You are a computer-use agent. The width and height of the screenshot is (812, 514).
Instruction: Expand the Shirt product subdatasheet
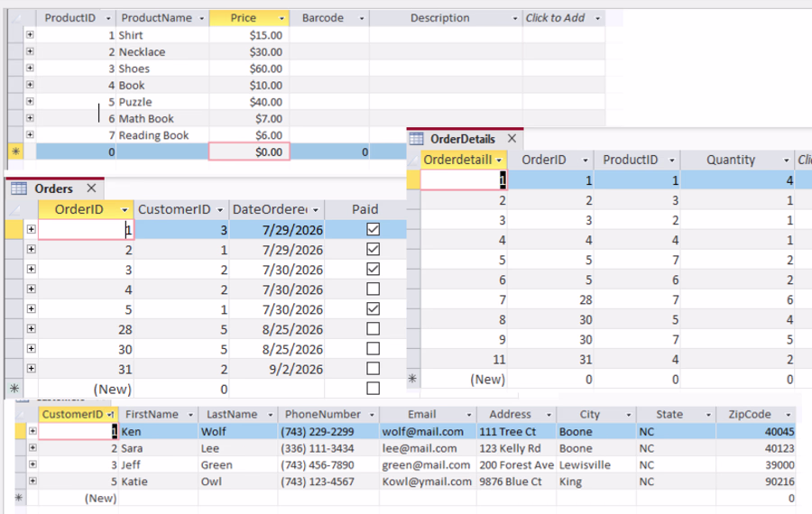[x=30, y=34]
